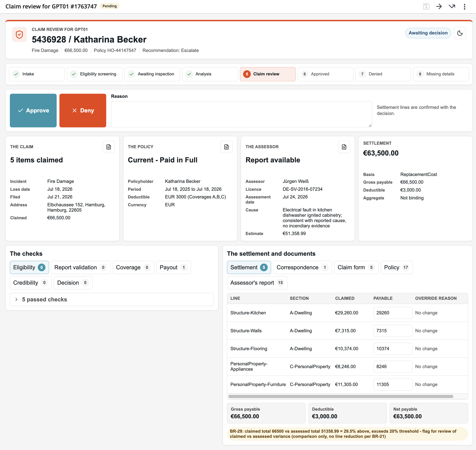
Task: Open the Coverage checks tab
Action: [x=133, y=267]
